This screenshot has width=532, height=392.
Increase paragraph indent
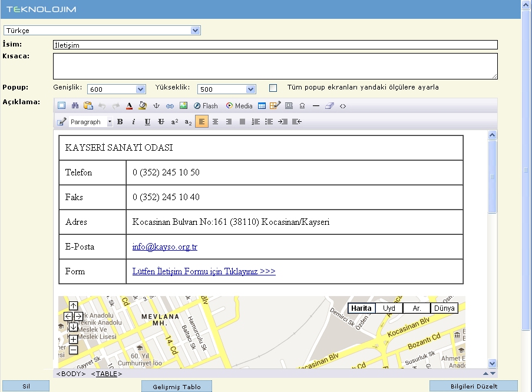click(x=283, y=122)
